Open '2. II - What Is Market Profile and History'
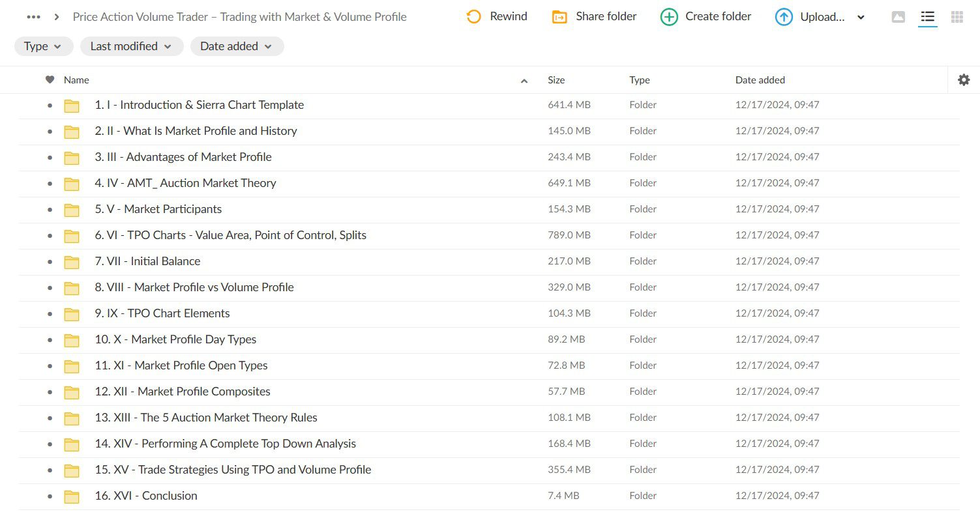The height and width of the screenshot is (514, 980). point(196,131)
